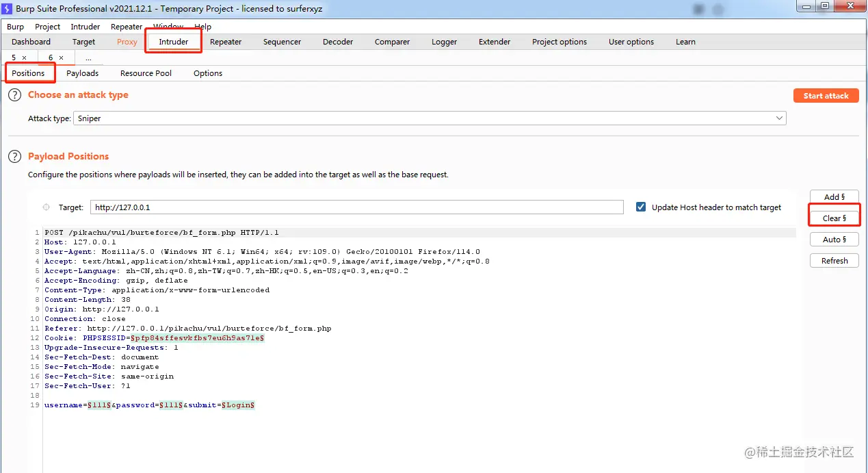Viewport: 868px width, 473px height.
Task: Click the Accept-Encoding: gzip, deflate line
Action: pos(116,281)
